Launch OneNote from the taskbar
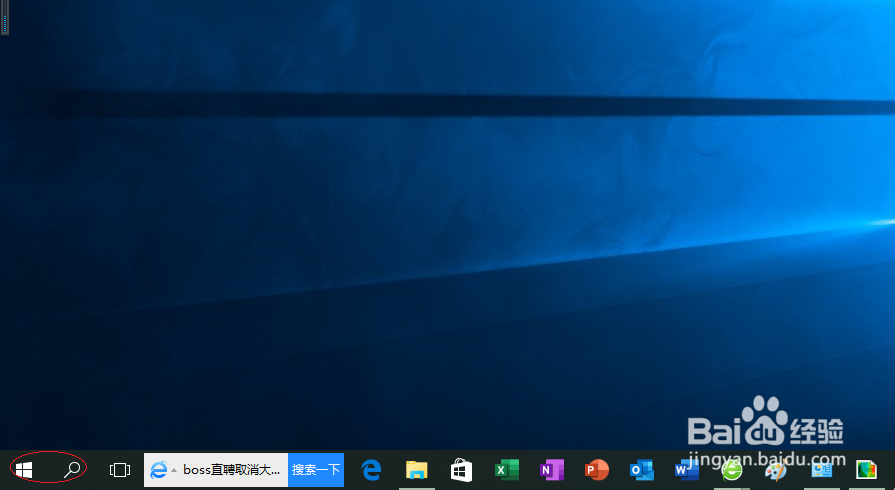895x490 pixels. click(551, 470)
